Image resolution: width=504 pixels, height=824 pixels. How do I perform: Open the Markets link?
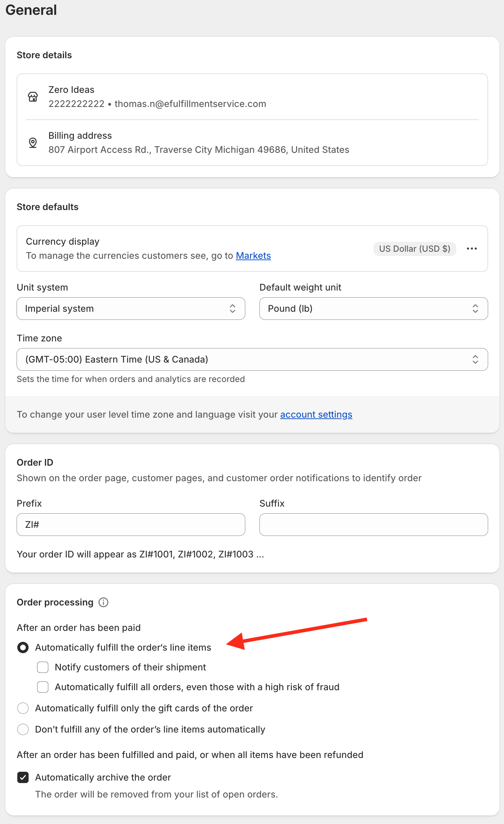(253, 256)
